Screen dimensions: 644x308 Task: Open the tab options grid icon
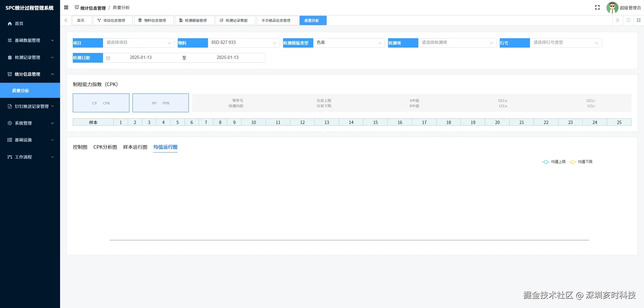point(639,20)
